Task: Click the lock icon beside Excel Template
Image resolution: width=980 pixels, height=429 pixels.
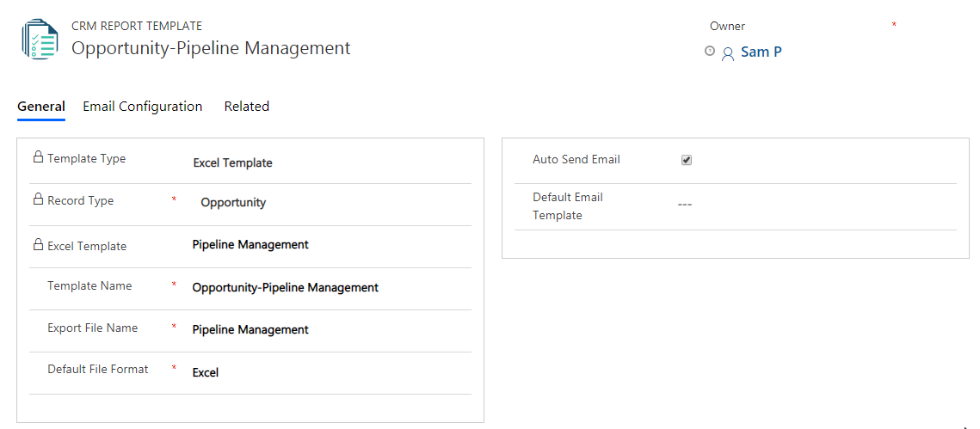Action: click(x=38, y=245)
